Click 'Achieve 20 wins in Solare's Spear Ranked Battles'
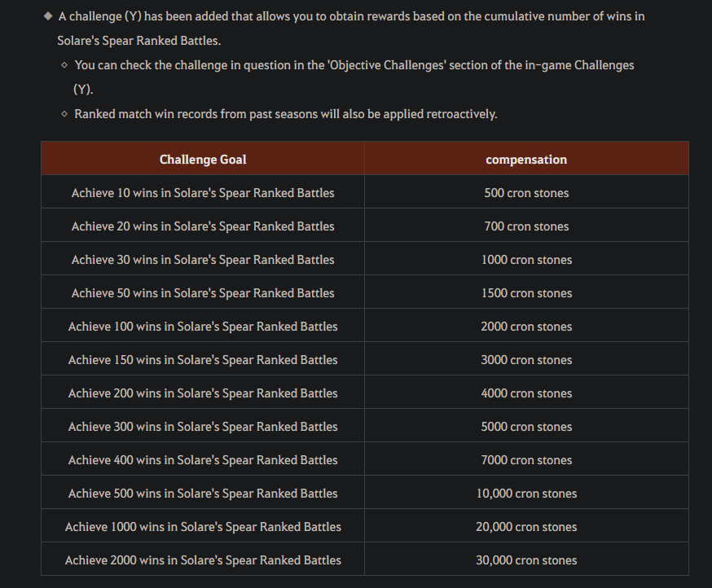This screenshot has width=712, height=588. click(203, 226)
